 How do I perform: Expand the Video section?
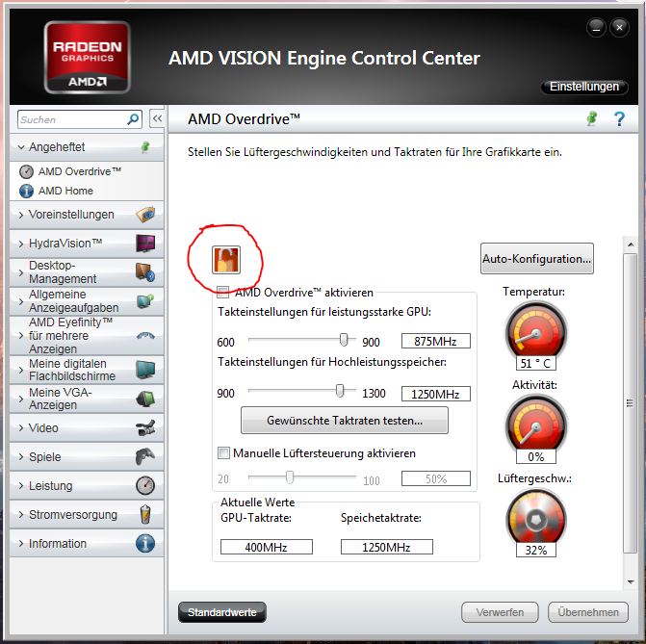(x=20, y=427)
